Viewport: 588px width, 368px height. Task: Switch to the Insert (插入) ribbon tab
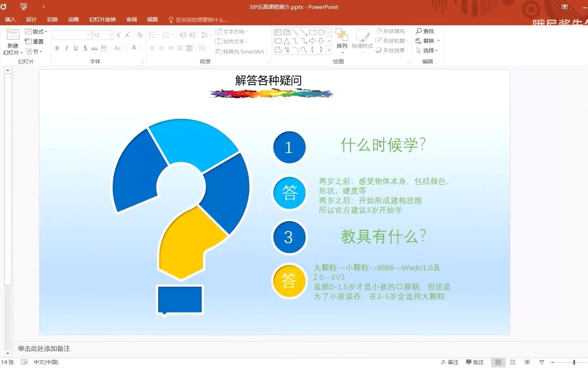tap(10, 19)
